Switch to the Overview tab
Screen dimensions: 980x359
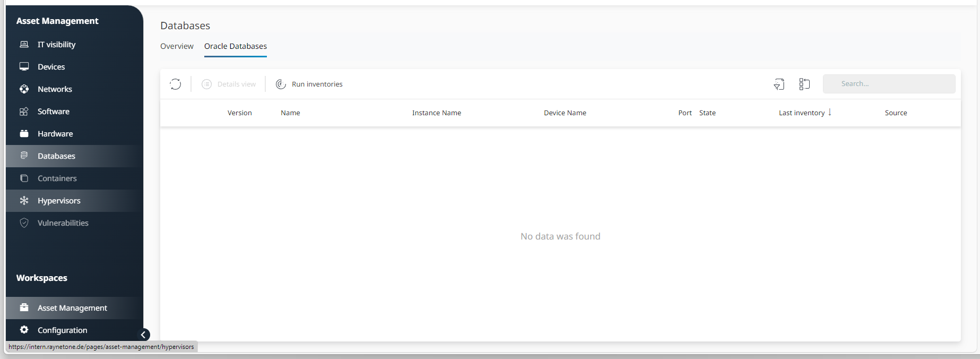pos(177,46)
